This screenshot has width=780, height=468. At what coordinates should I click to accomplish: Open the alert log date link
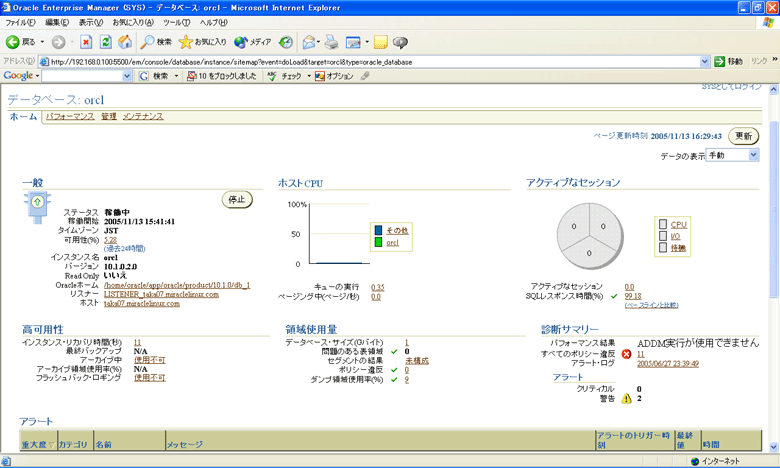click(668, 364)
